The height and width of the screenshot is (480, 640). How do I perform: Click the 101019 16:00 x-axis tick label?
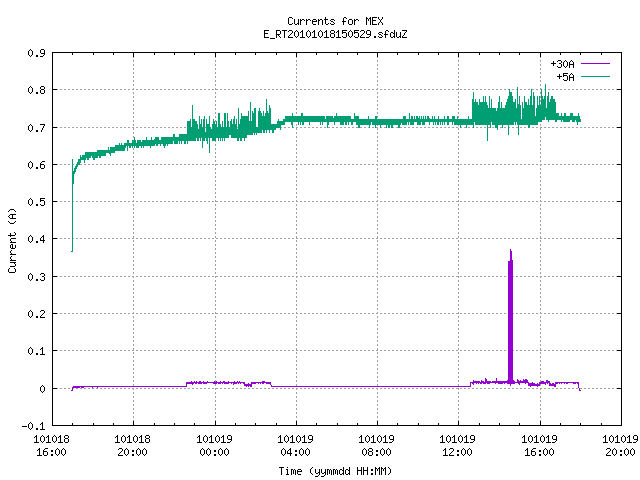[539, 446]
